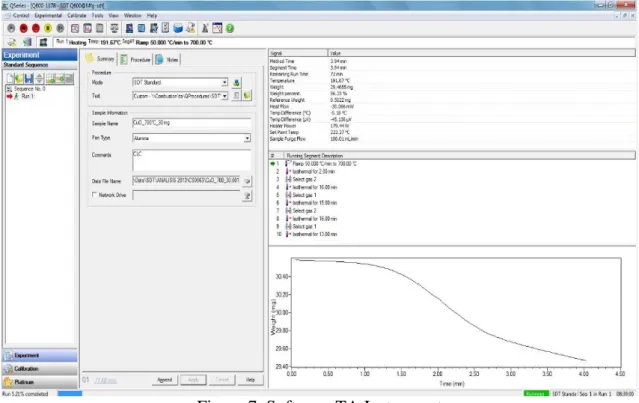Open the Control menu
This screenshot has height=403, width=639.
21,15
